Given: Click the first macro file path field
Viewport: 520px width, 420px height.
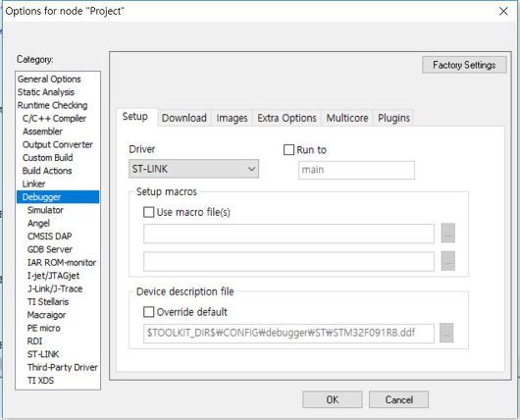Looking at the screenshot, I should (x=288, y=234).
